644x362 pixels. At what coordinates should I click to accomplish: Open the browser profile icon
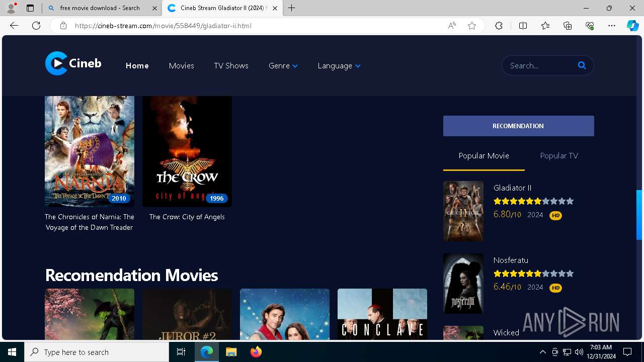[x=11, y=8]
